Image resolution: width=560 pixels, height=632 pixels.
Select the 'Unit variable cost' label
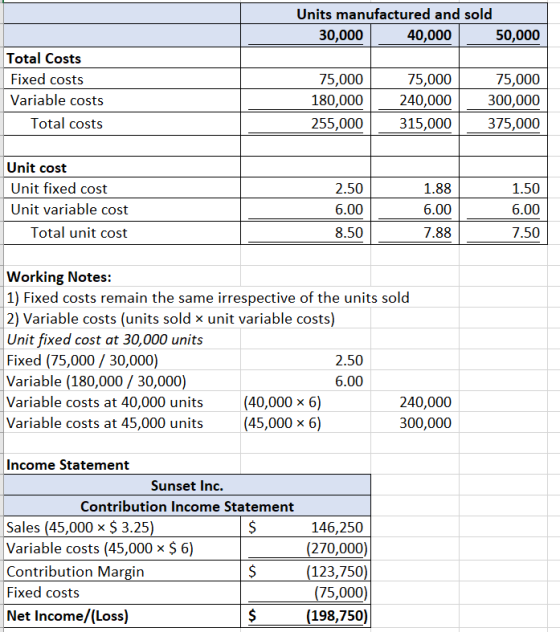(122, 209)
